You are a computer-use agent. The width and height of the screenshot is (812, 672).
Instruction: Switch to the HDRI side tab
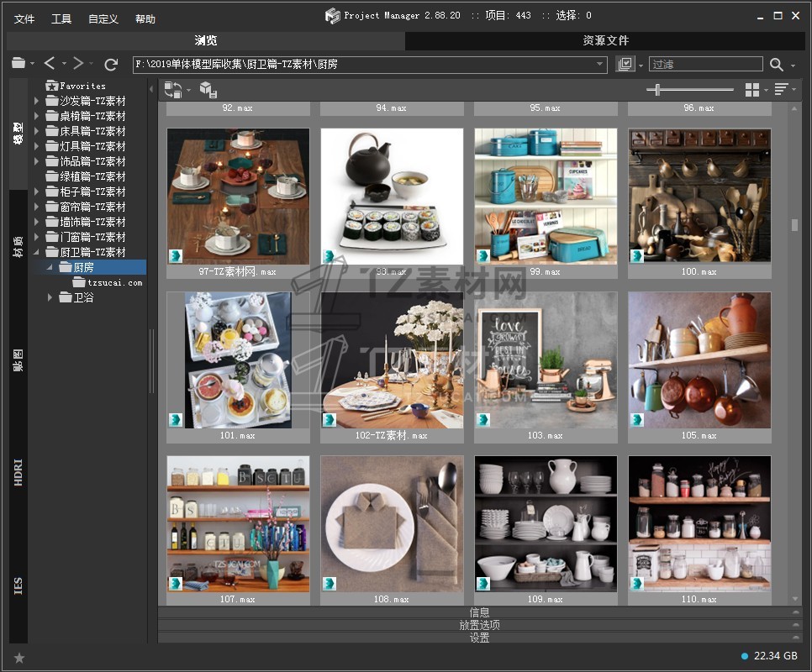point(18,473)
